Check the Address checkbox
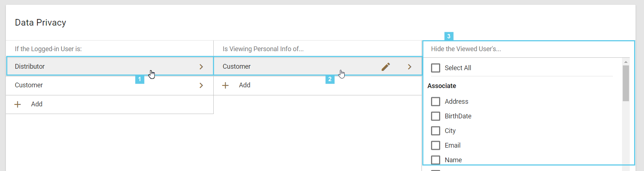Viewport: 644px width, 171px height. point(435,102)
